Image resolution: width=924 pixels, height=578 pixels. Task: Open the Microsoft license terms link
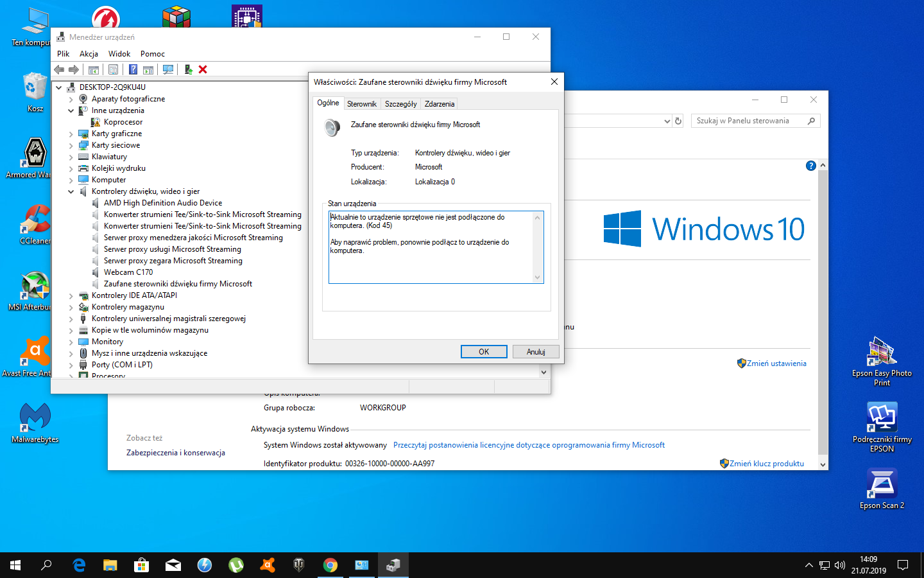coord(529,445)
